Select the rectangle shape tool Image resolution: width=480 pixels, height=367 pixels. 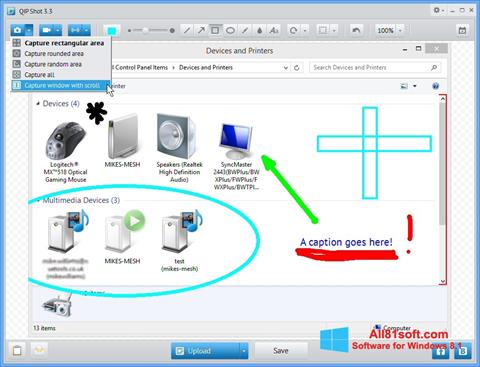[x=215, y=31]
